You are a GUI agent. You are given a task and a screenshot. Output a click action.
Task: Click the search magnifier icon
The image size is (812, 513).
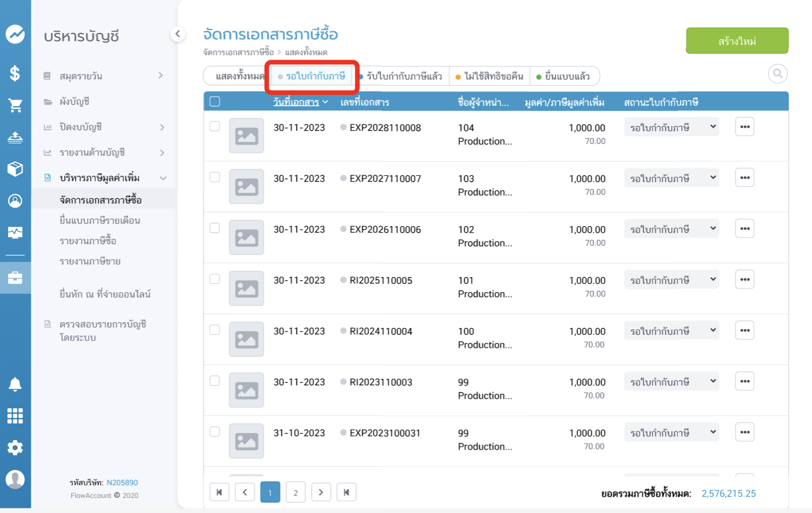point(777,73)
